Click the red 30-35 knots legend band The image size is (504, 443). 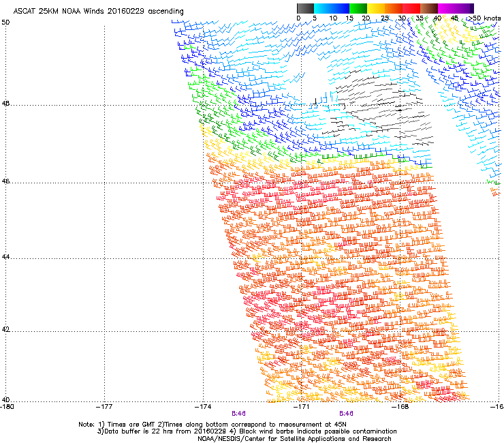coord(411,8)
